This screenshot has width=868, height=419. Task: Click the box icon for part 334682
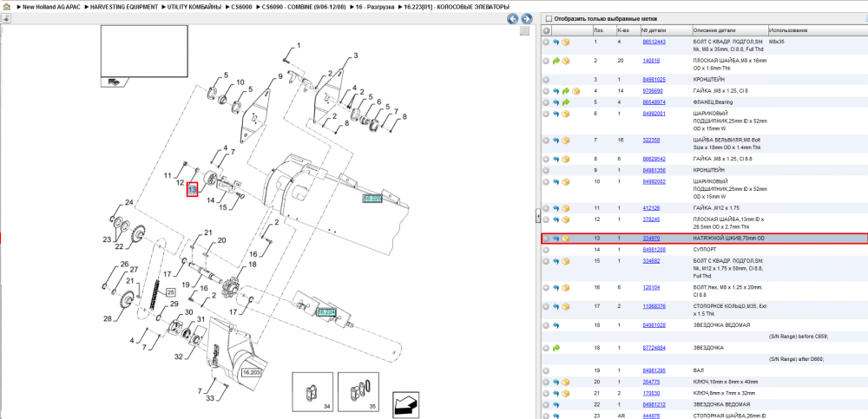click(565, 261)
